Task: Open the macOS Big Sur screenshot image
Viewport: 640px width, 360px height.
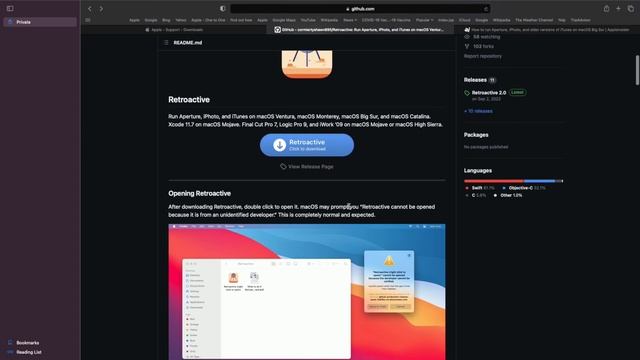Action: point(307,292)
